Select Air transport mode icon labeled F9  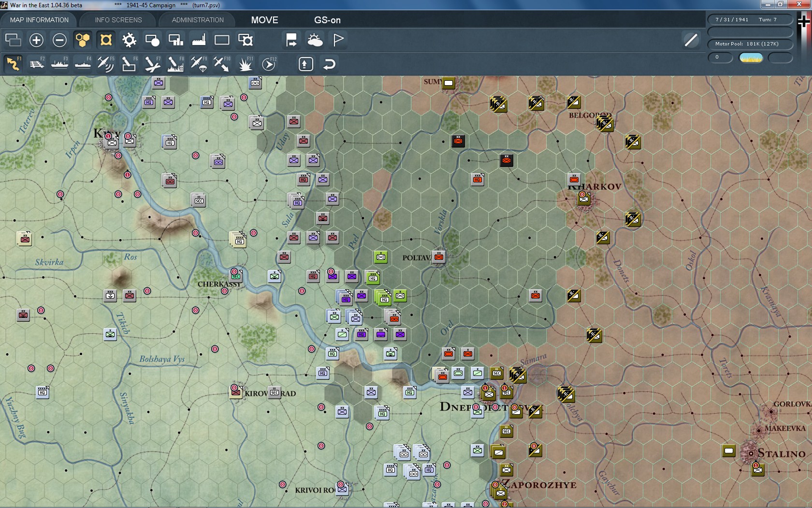tap(199, 64)
